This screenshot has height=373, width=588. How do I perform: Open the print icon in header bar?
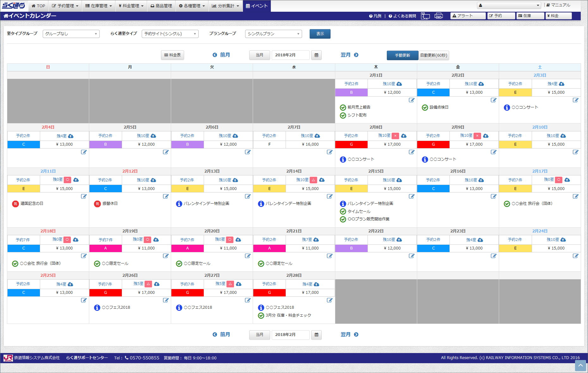(x=439, y=16)
